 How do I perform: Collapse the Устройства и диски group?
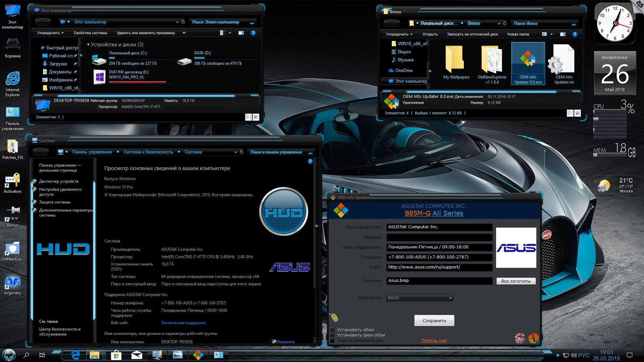88,45
